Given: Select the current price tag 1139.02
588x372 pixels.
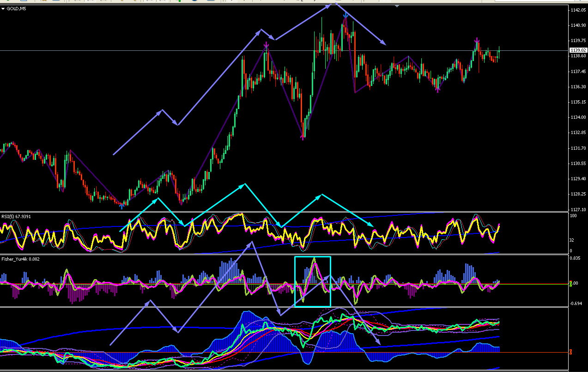Looking at the screenshot, I should coord(578,50).
